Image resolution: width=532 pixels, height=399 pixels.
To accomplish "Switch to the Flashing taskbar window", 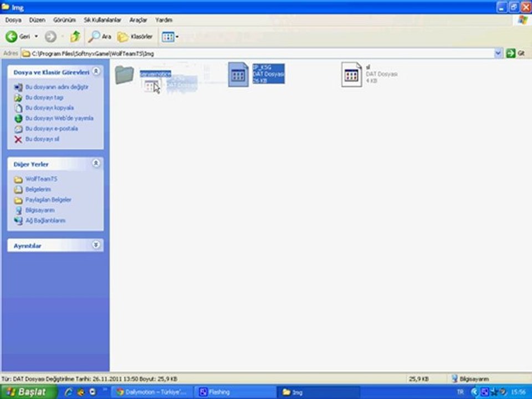I will coord(235,392).
